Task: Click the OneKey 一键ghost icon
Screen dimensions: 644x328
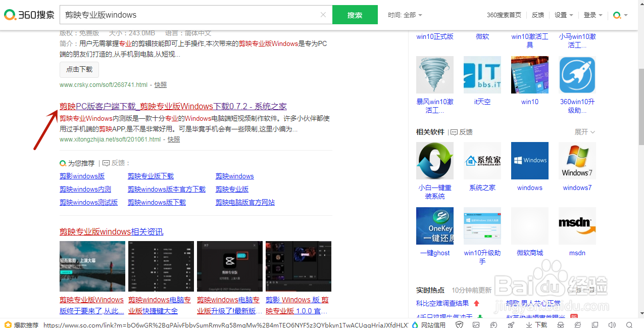Action: [435, 226]
